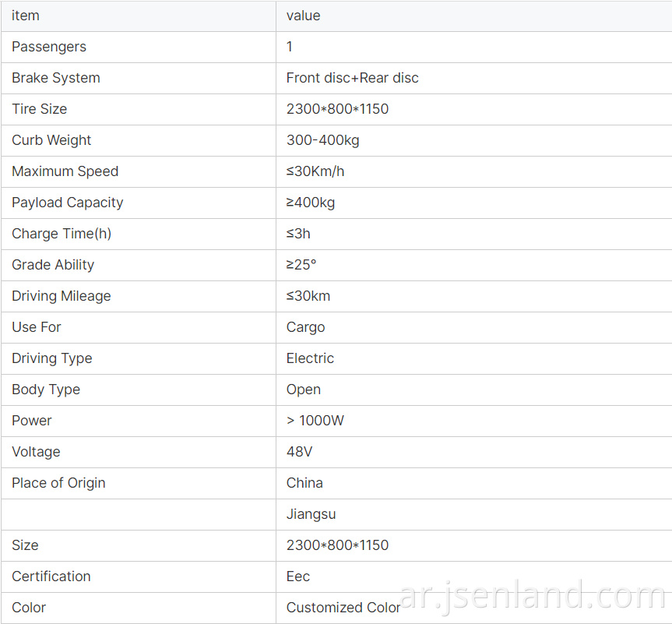This screenshot has width=672, height=624.
Task: Select the Power '> 1000W' value
Action: pyautogui.click(x=315, y=421)
